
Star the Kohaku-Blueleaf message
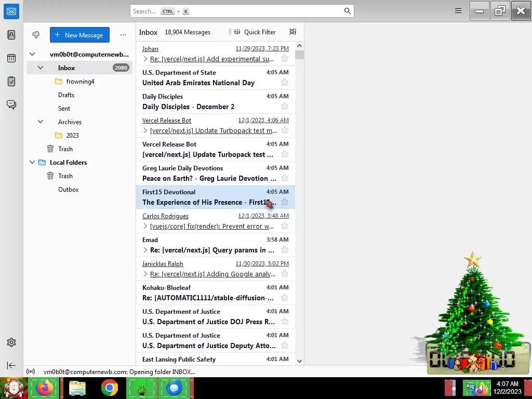click(285, 298)
